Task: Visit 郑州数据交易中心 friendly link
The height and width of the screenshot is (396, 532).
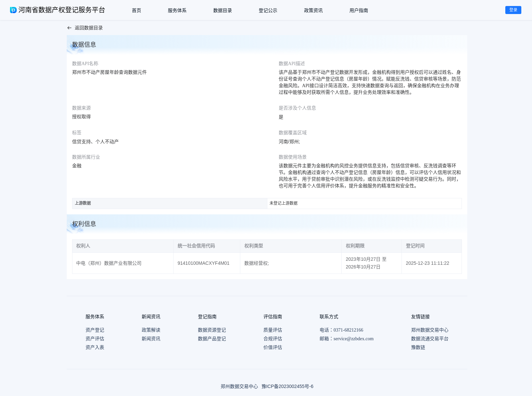Action: 430,330
